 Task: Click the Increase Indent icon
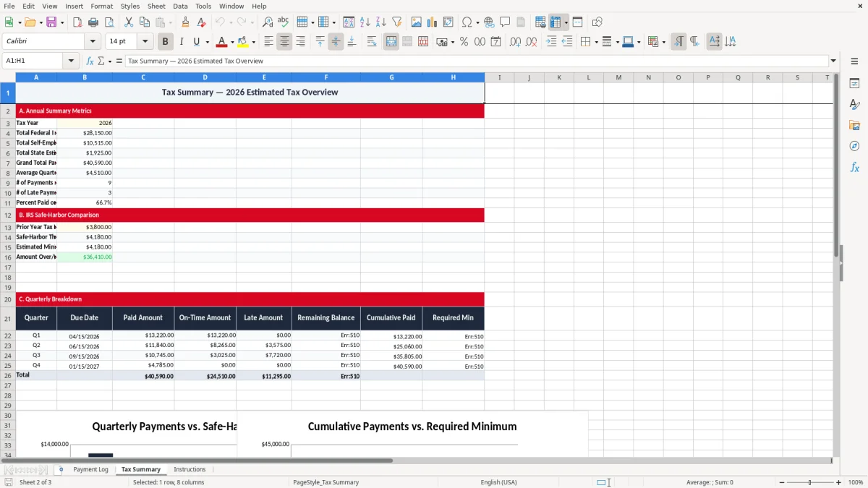(x=551, y=41)
